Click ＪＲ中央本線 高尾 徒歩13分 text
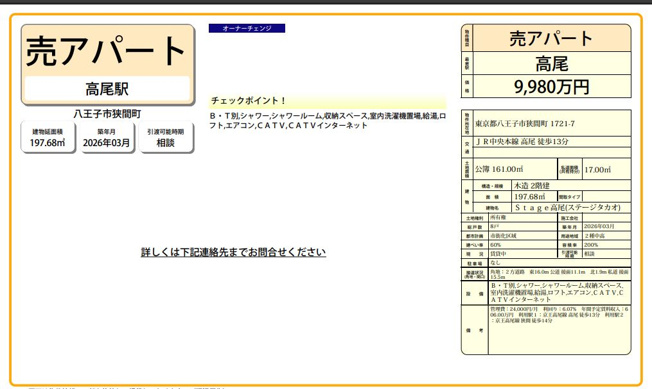The image size is (652, 389). tap(521, 141)
